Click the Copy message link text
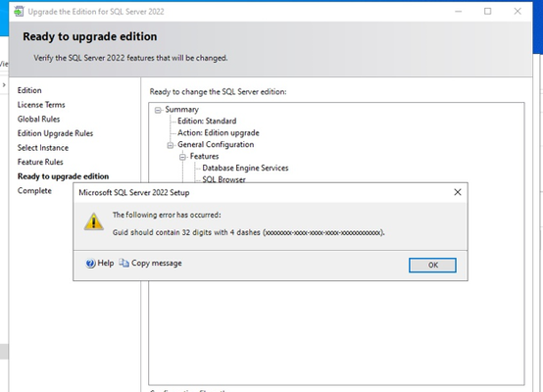Viewport: 543px width, 392px height. click(157, 264)
